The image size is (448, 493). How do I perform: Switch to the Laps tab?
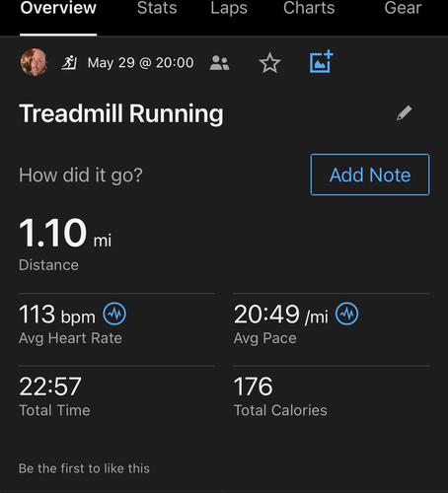(229, 8)
